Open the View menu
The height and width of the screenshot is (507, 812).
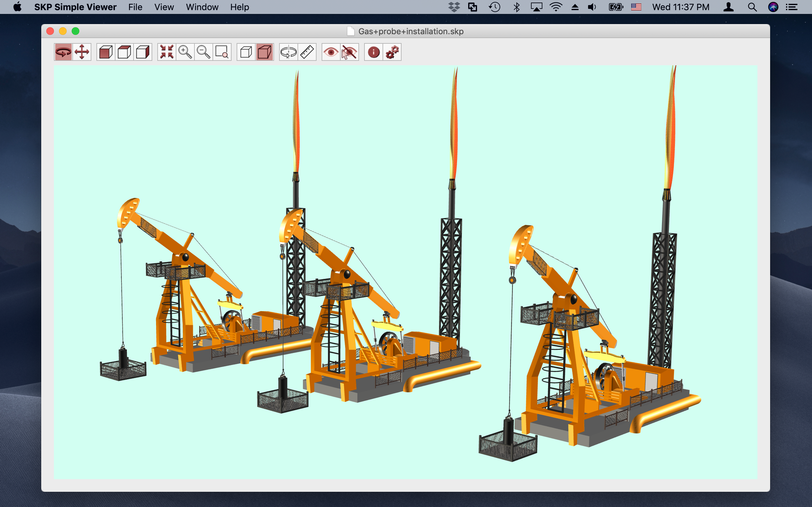164,7
